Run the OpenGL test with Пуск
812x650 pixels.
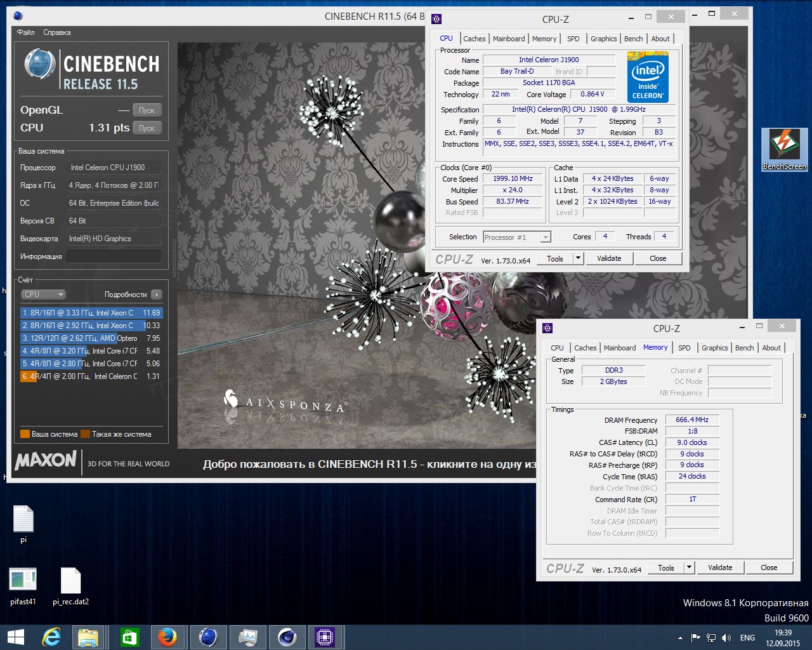[x=147, y=110]
